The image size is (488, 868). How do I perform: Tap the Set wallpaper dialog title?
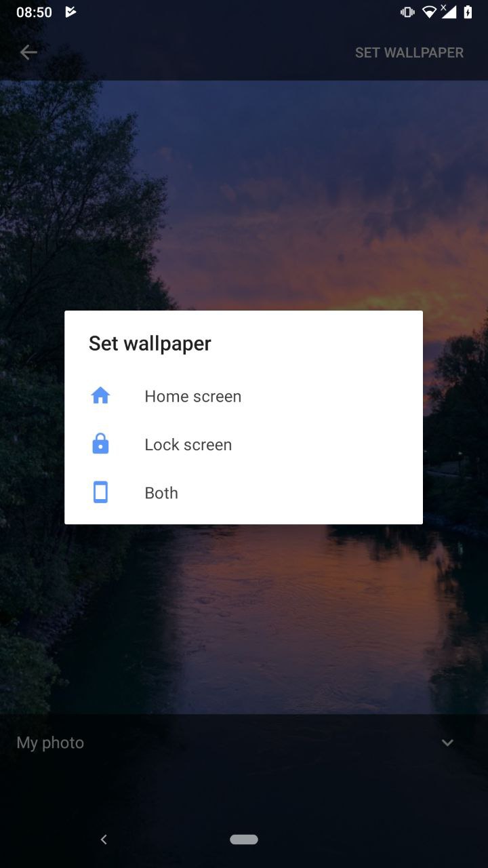150,343
